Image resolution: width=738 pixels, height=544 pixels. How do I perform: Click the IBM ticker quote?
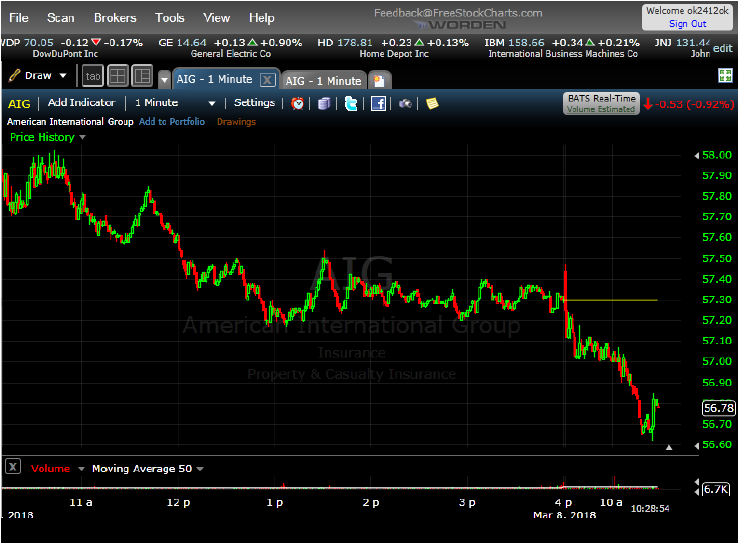562,48
